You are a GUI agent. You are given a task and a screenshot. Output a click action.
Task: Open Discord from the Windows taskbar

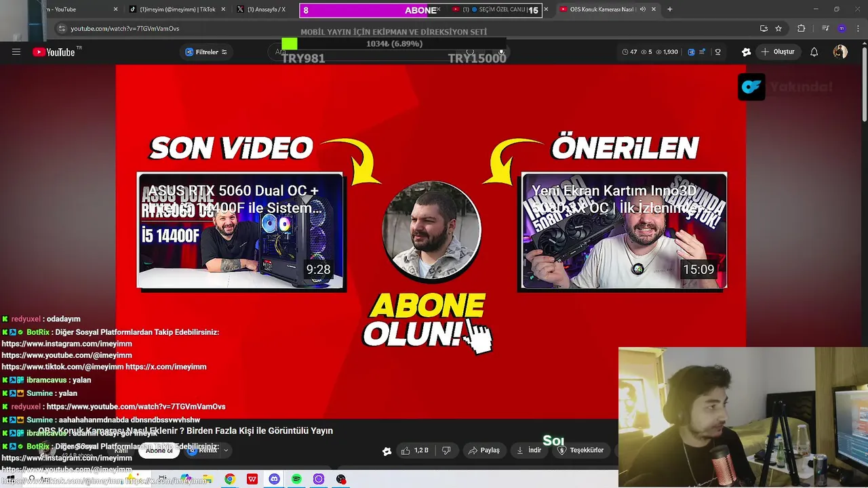(274, 479)
